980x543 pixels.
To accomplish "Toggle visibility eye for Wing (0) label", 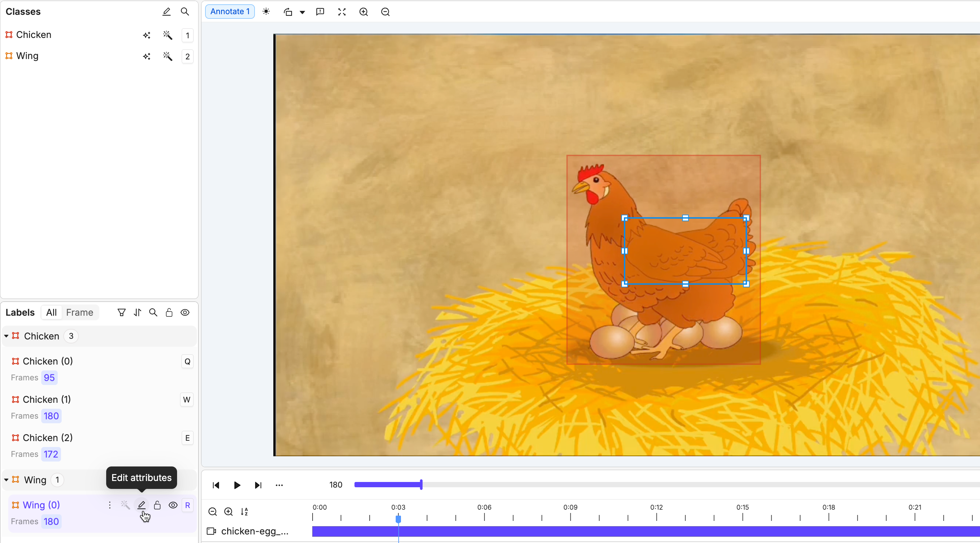I will [x=173, y=505].
